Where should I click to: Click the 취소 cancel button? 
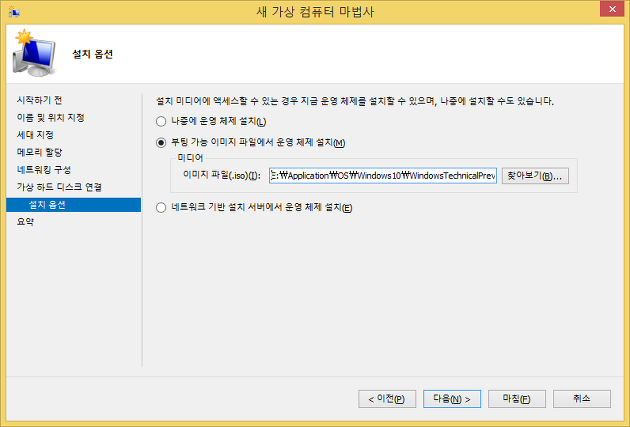pyautogui.click(x=582, y=399)
